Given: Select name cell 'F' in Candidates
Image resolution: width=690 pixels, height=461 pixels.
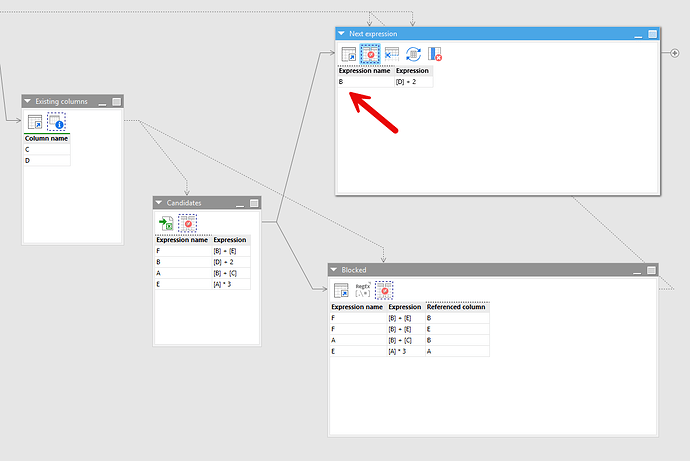Looking at the screenshot, I should [x=183, y=251].
